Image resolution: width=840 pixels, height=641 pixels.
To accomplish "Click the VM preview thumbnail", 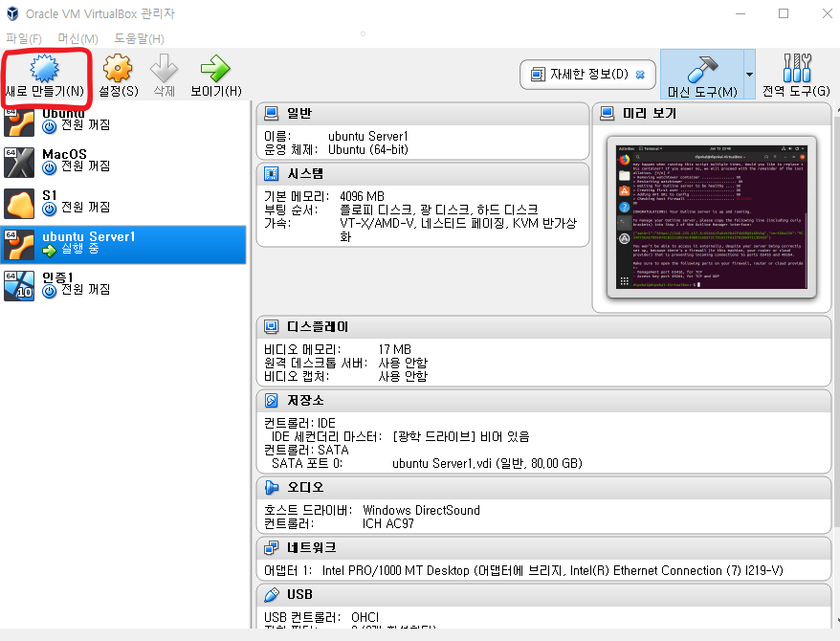I will click(712, 217).
